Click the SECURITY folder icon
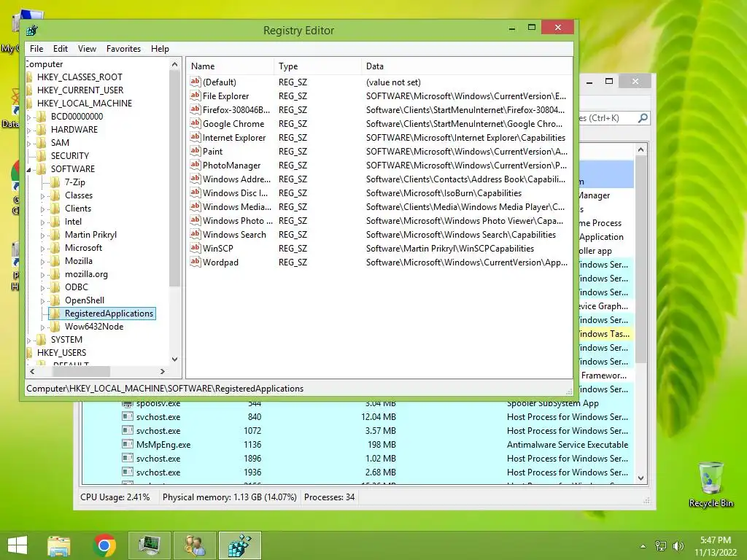 (x=42, y=156)
